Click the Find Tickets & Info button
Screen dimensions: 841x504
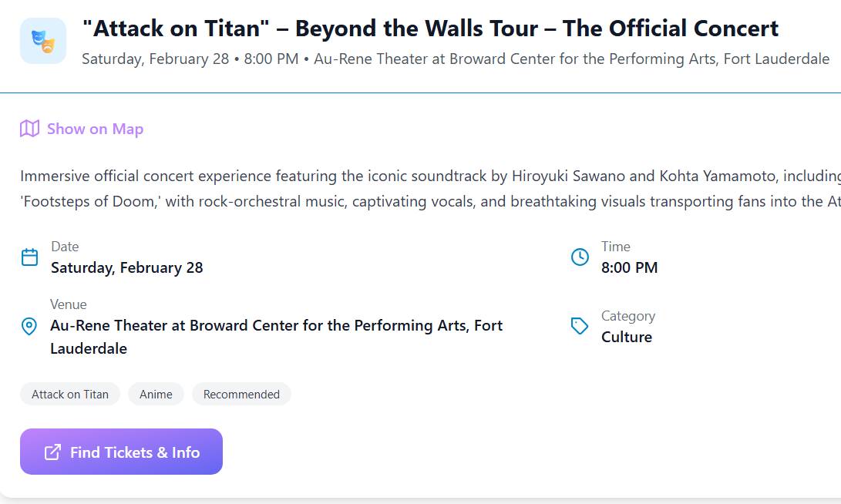point(121,451)
